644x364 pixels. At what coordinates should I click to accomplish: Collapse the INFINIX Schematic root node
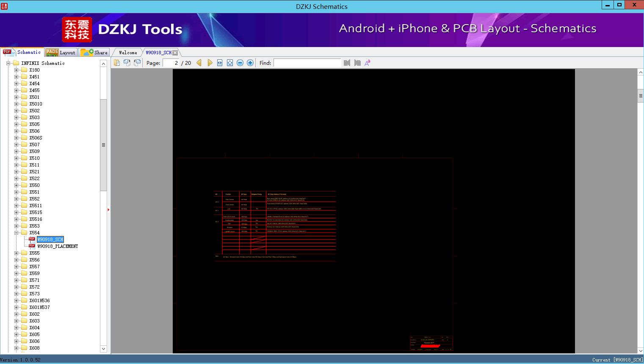pyautogui.click(x=8, y=63)
